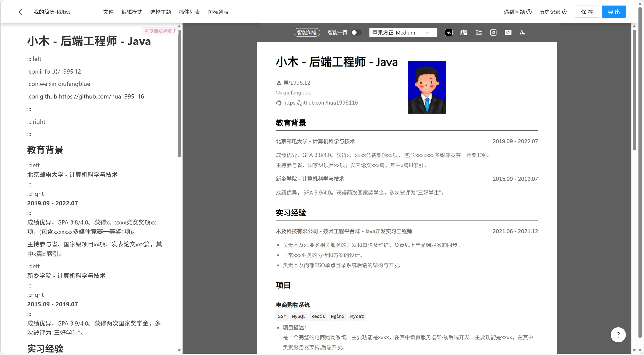Click the floating ? help bubble bottom right
This screenshot has height=355, width=644.
point(619,335)
